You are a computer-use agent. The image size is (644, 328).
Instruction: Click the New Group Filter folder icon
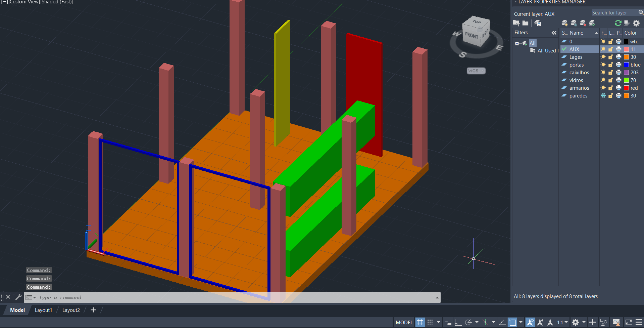click(x=526, y=23)
